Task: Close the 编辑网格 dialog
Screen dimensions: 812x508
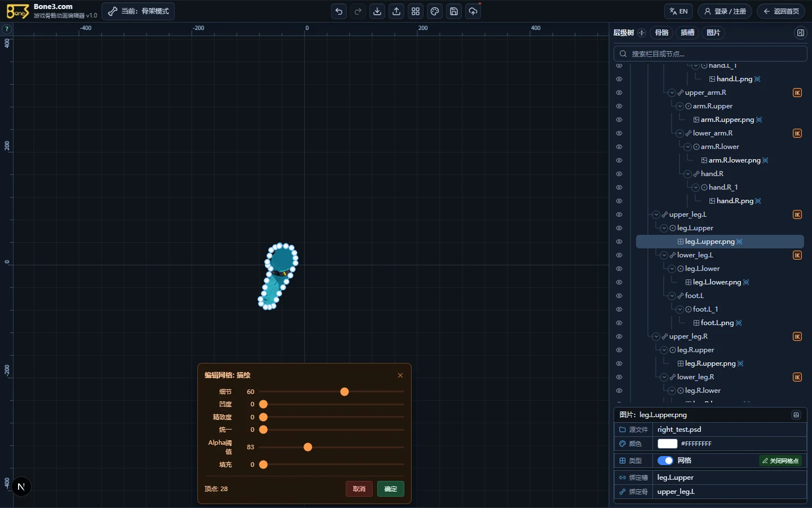Action: pos(400,375)
